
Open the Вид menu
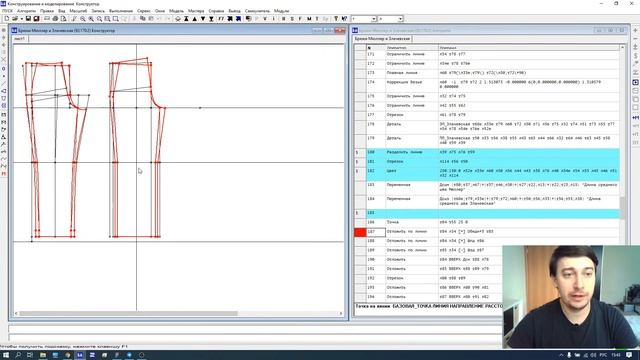62,11
